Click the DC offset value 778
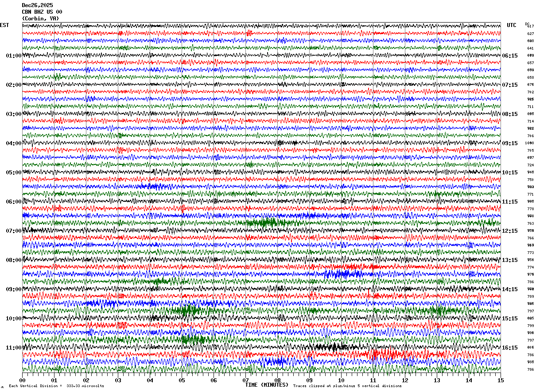This screenshot has width=536, height=392. pyautogui.click(x=530, y=209)
